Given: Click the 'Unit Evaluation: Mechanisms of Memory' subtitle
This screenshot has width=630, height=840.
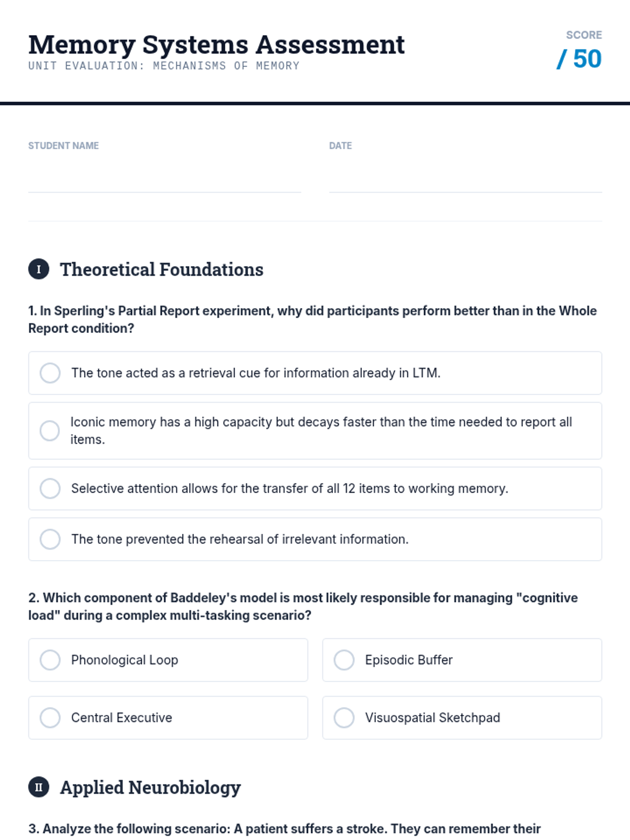Looking at the screenshot, I should tap(164, 66).
